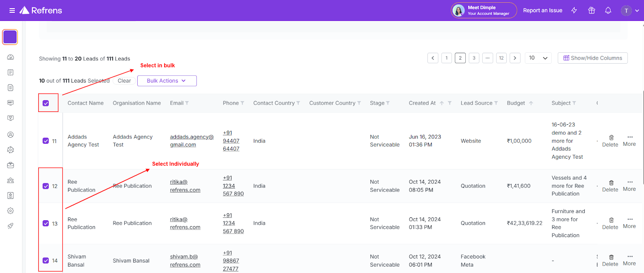
Task: Go to page 3
Action: (x=474, y=58)
